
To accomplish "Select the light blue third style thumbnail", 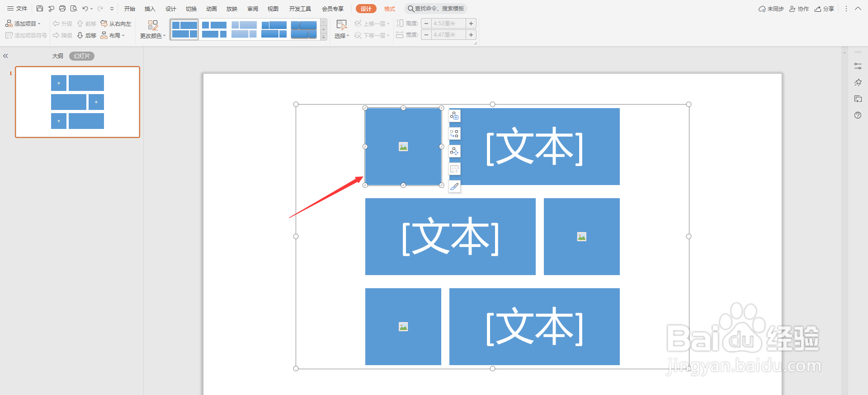I will (x=244, y=29).
